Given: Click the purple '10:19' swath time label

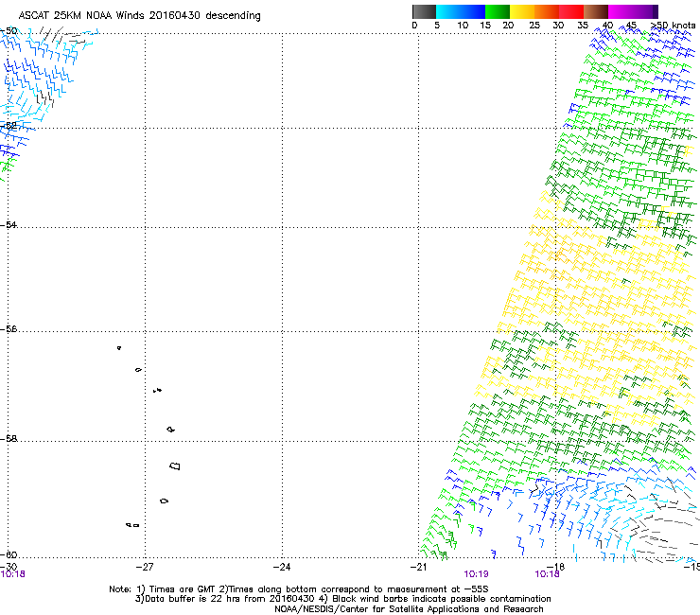Looking at the screenshot, I should [477, 574].
